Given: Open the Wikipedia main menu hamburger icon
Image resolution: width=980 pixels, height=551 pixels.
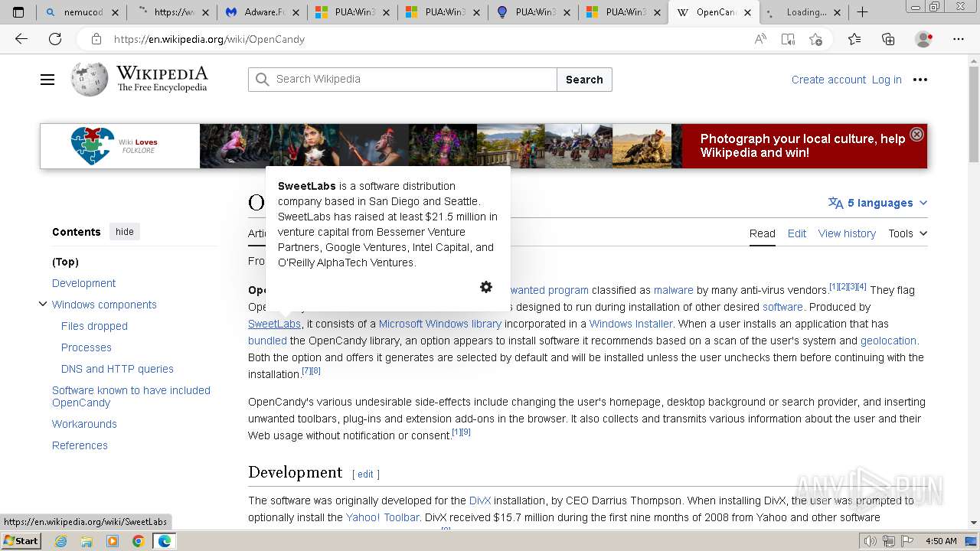Looking at the screenshot, I should click(47, 80).
